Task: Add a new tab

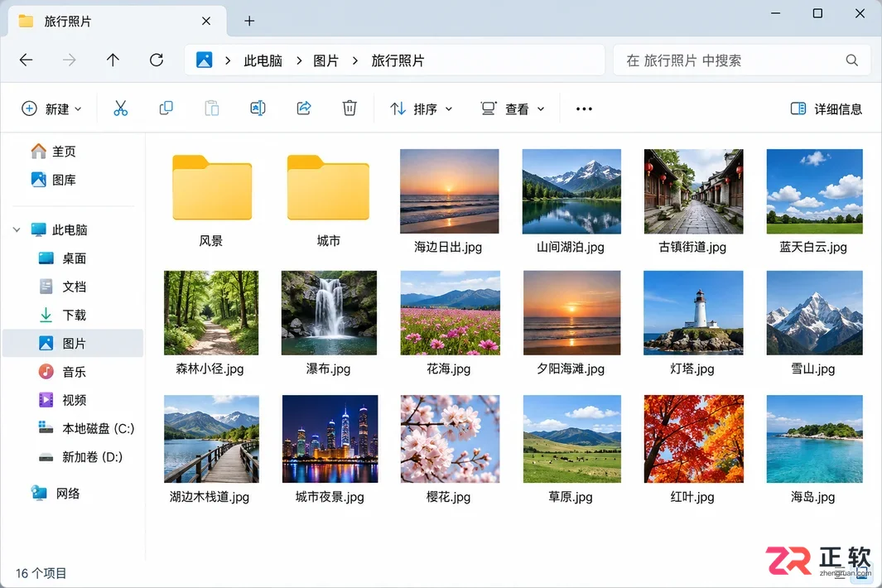Action: click(x=249, y=21)
